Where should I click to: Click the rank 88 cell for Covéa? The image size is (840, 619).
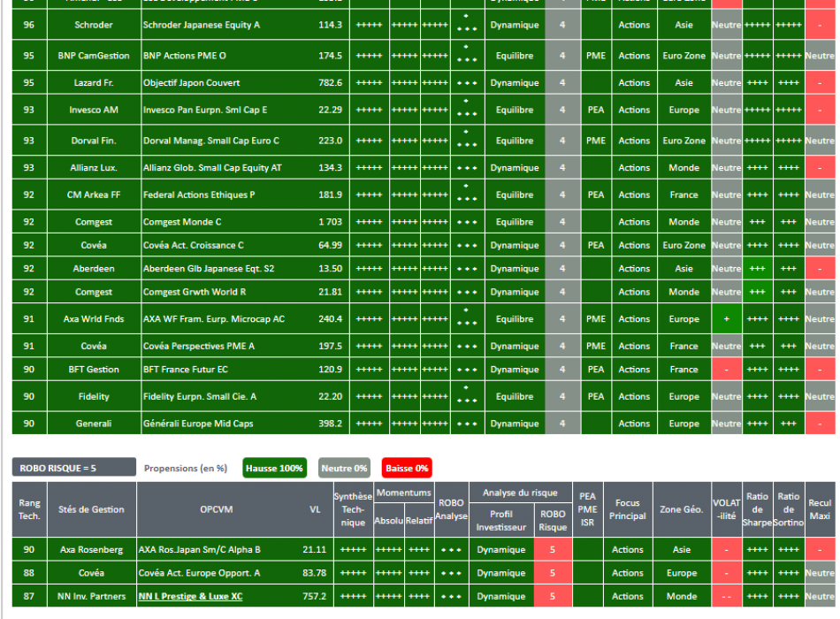coord(29,573)
